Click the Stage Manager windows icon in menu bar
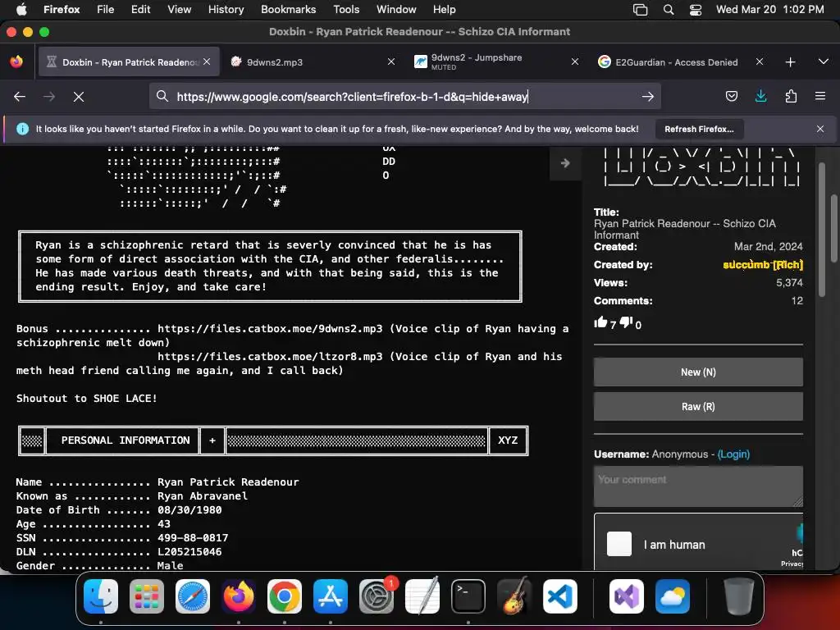The image size is (840, 630). click(x=640, y=9)
